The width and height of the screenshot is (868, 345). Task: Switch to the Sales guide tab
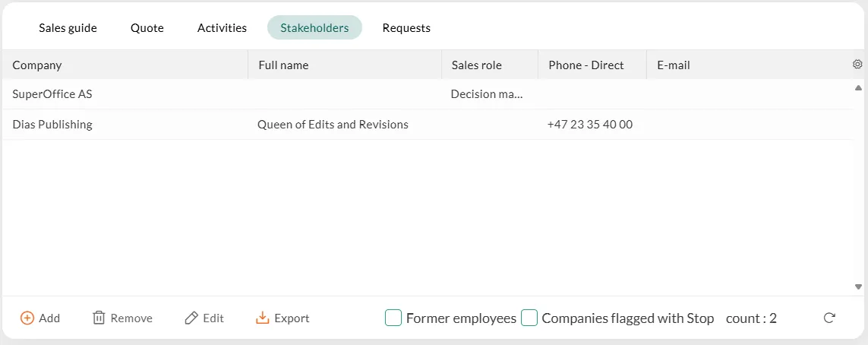click(x=68, y=28)
